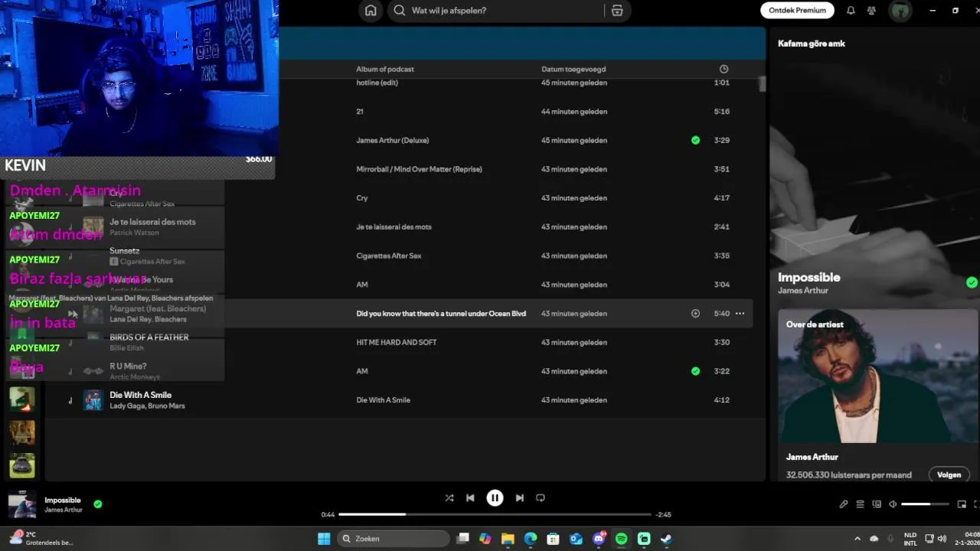Open the 'HIT ME HARD AND SOFT' album link
The height and width of the screenshot is (551, 980).
coord(397,342)
